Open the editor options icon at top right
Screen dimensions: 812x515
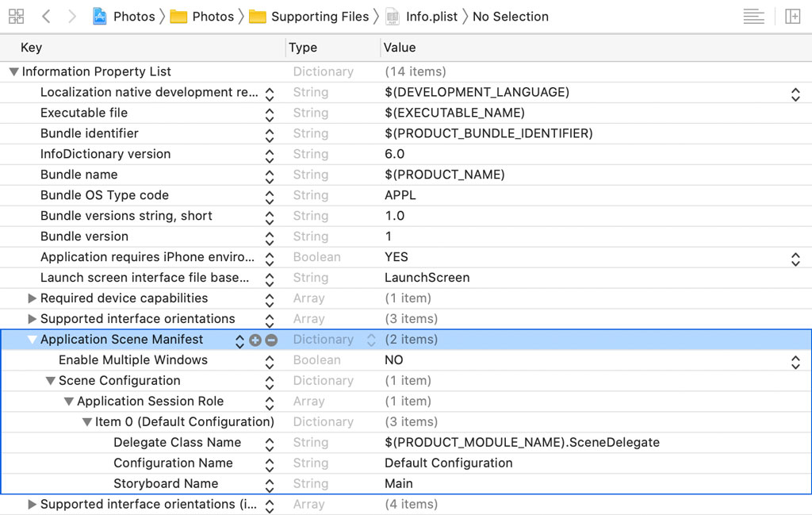click(753, 16)
